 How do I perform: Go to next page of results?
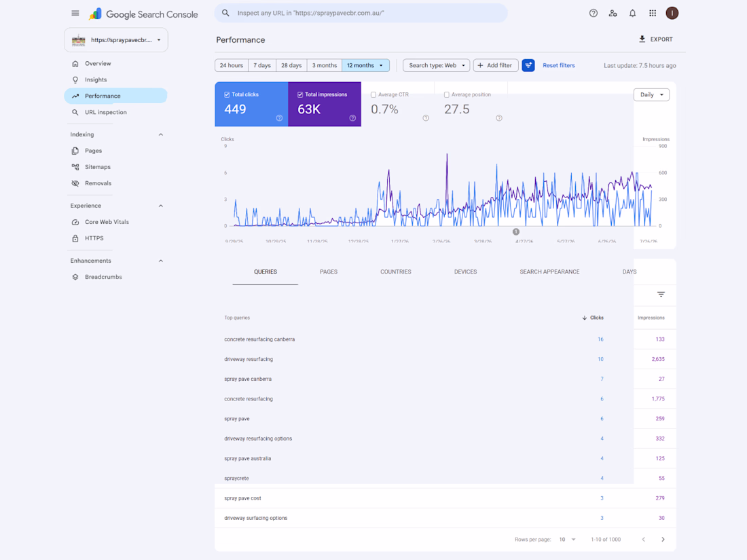(x=663, y=540)
